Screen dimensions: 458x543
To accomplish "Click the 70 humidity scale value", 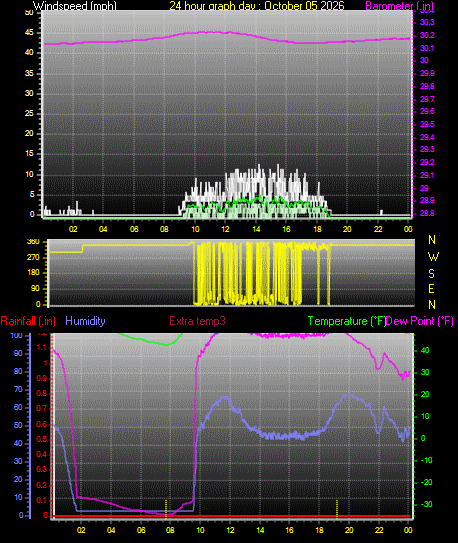I will (18, 390).
